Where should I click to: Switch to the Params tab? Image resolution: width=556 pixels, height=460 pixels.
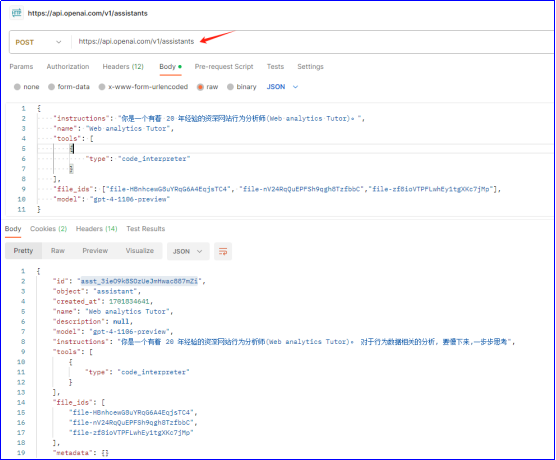(21, 67)
